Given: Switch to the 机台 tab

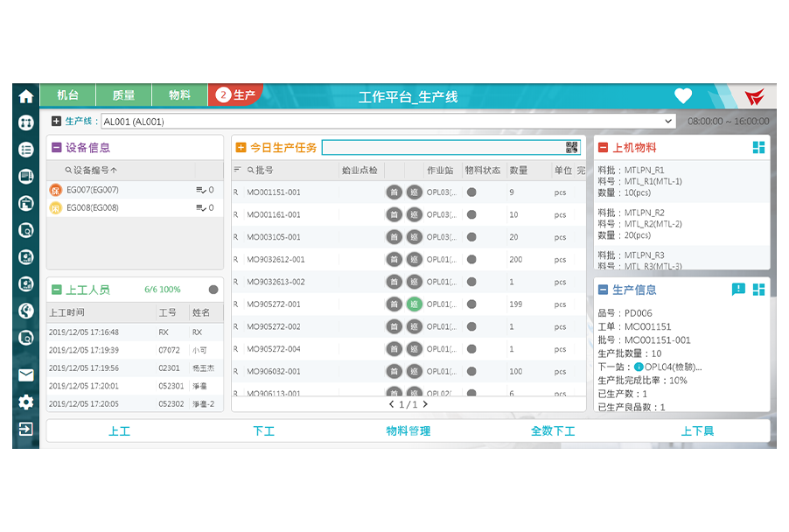Looking at the screenshot, I should point(68,95).
